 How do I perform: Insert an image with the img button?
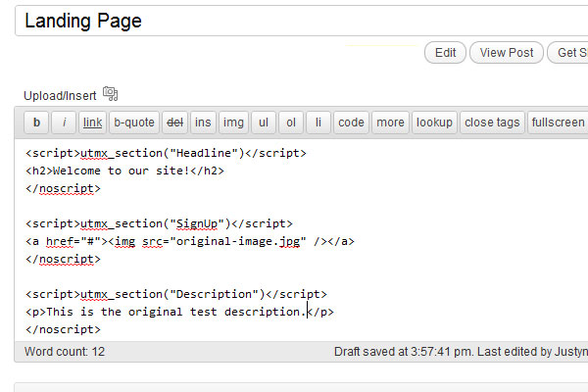233,122
